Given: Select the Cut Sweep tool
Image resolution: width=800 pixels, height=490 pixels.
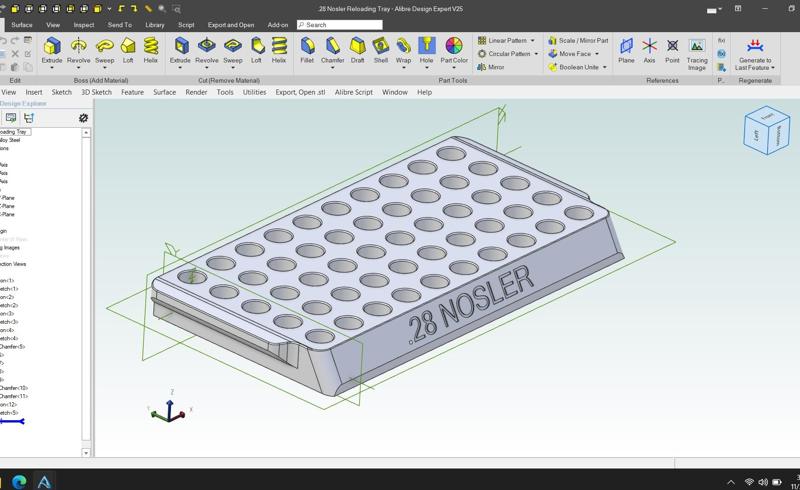Looking at the screenshot, I should pyautogui.click(x=233, y=50).
